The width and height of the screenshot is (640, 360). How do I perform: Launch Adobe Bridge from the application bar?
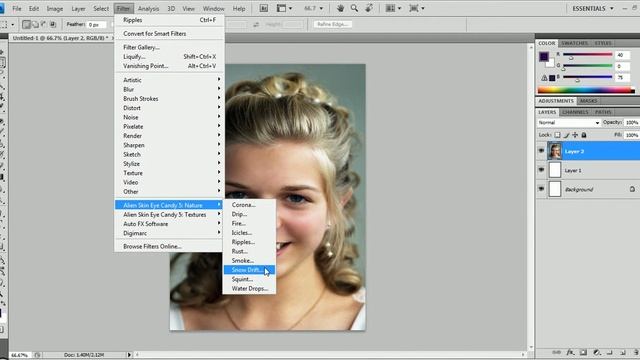[264, 8]
